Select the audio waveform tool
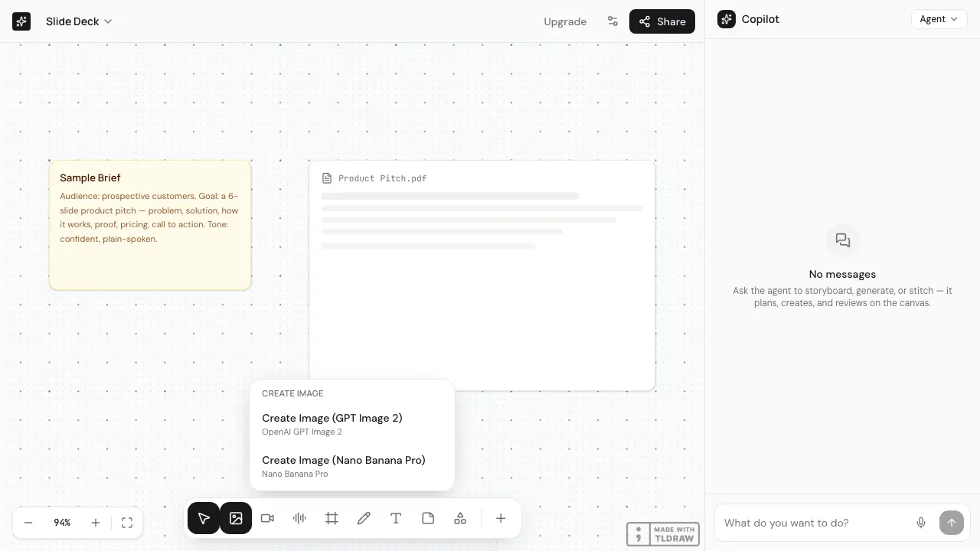This screenshot has height=551, width=980. pyautogui.click(x=299, y=518)
